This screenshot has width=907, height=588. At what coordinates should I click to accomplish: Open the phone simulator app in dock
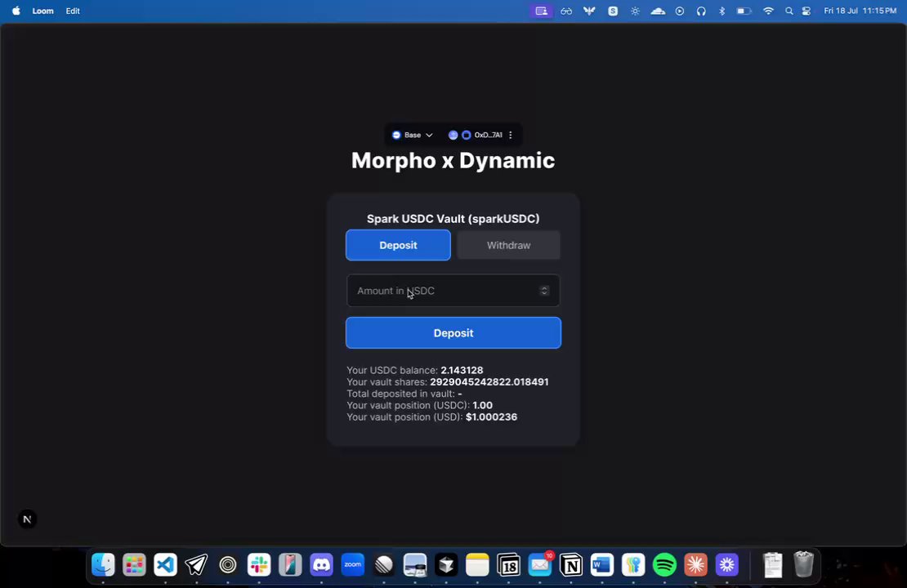[x=290, y=565]
